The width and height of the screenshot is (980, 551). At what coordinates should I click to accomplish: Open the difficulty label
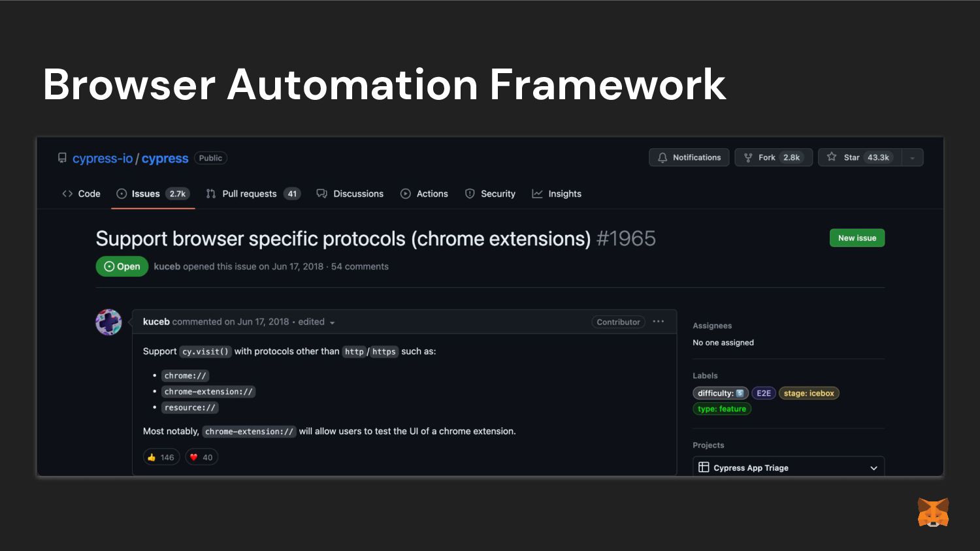tap(721, 393)
